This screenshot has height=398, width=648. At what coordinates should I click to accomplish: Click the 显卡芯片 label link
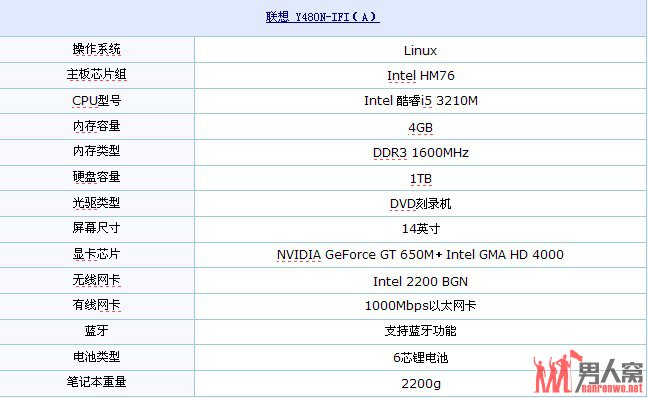(x=96, y=253)
